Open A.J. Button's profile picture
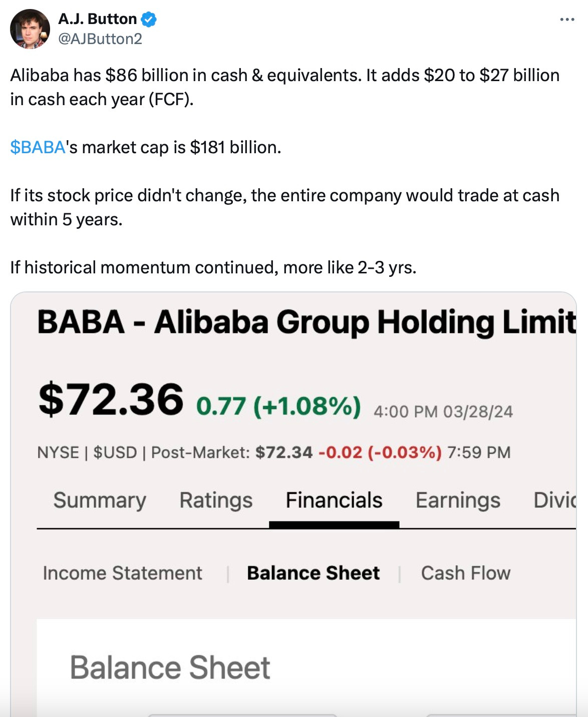This screenshot has width=588, height=717. click(30, 29)
